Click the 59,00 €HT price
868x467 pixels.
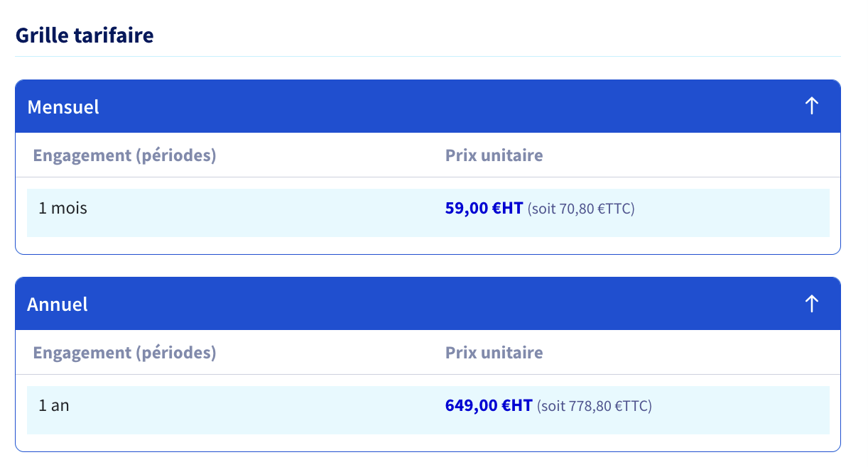[x=484, y=208]
